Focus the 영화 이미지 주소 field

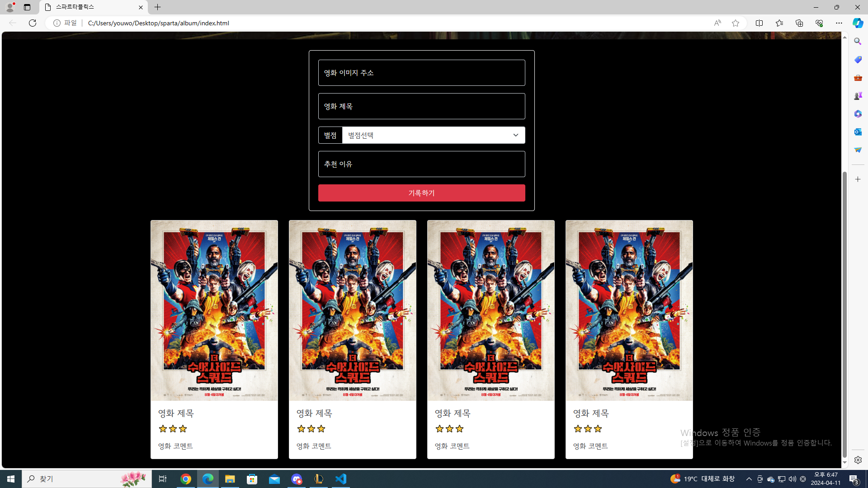(421, 73)
